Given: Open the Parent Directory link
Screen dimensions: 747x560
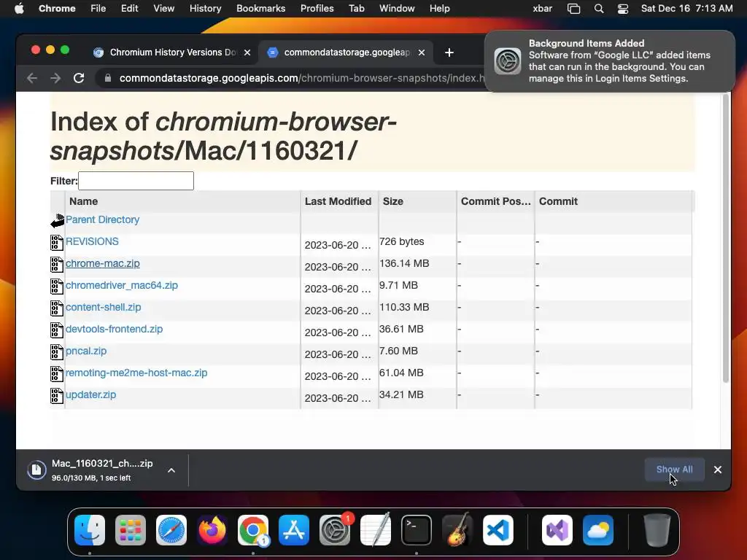Looking at the screenshot, I should [102, 219].
